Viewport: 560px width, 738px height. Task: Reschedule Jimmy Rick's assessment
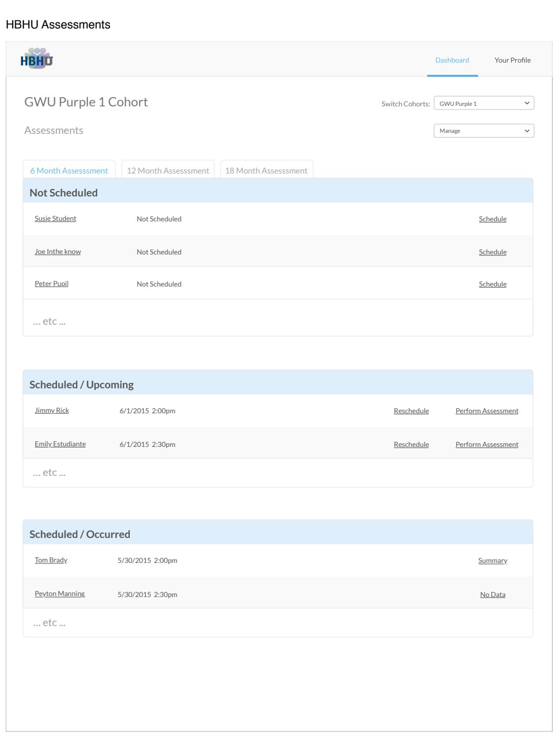pyautogui.click(x=411, y=411)
